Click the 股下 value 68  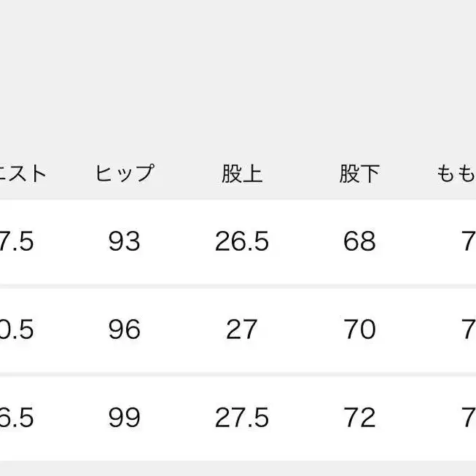(x=359, y=241)
